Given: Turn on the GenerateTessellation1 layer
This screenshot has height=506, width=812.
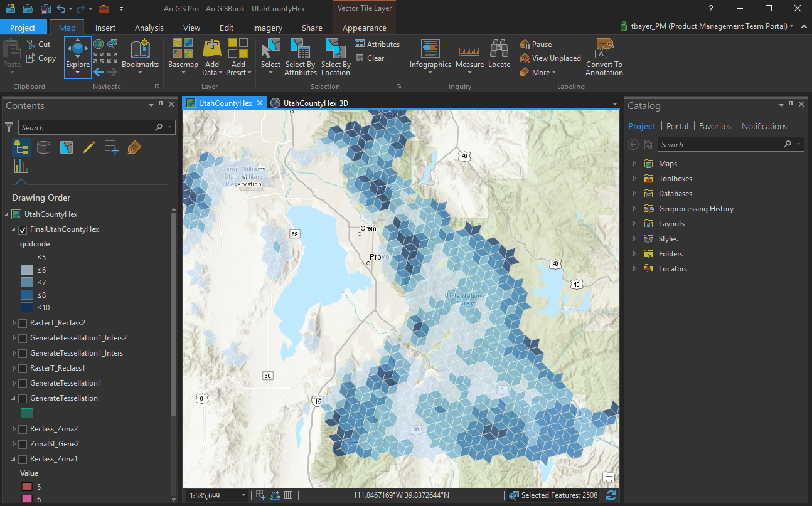Looking at the screenshot, I should (x=23, y=383).
